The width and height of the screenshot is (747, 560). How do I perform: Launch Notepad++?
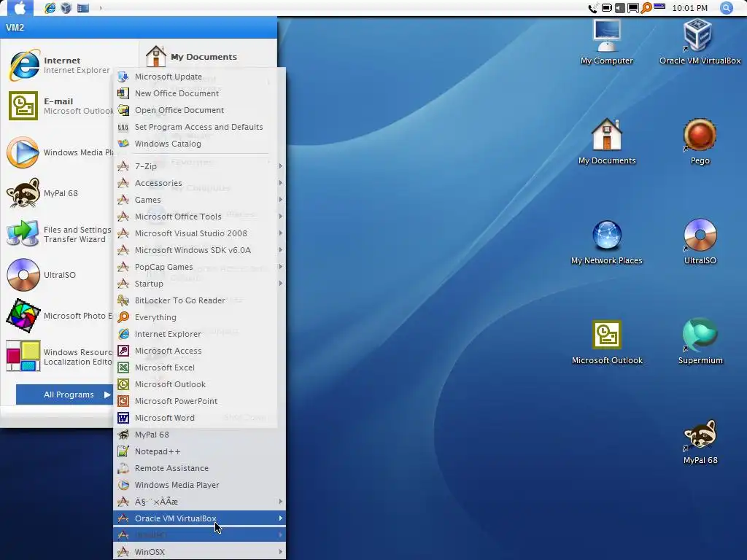[199, 451]
